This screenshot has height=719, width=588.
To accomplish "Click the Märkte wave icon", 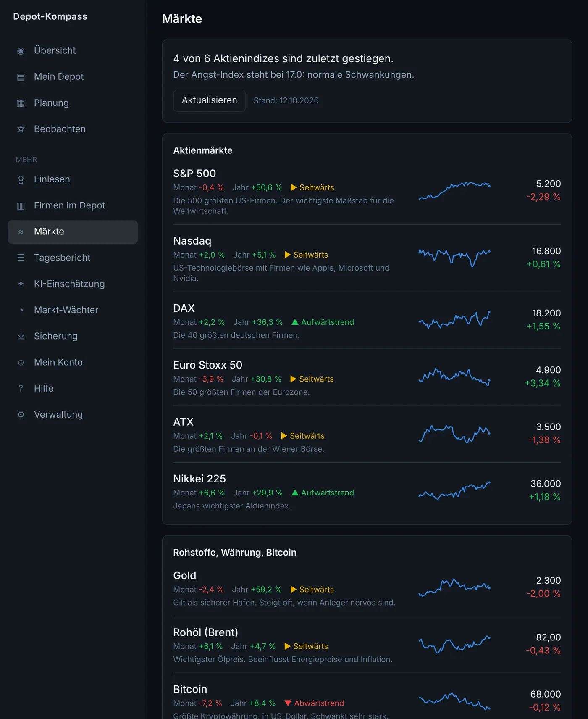I will (x=21, y=232).
